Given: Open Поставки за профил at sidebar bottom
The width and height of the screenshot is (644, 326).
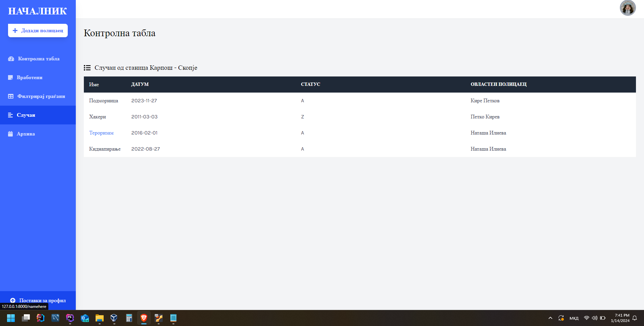Looking at the screenshot, I should point(42,300).
